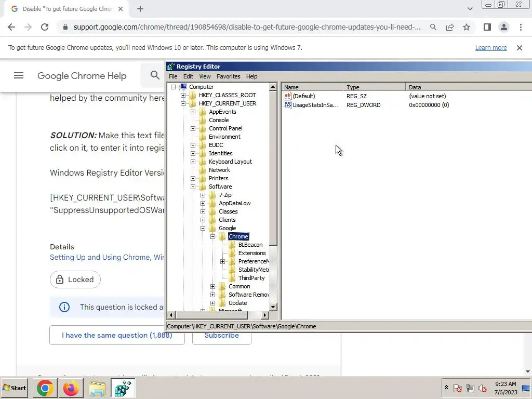Select the Network key
This screenshot has width=532, height=399.
219,170
